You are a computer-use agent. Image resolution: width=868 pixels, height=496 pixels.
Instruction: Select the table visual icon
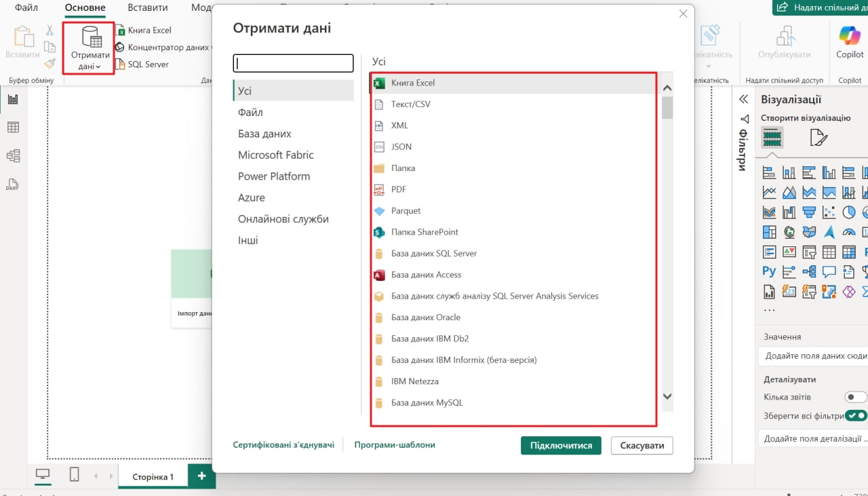click(829, 252)
